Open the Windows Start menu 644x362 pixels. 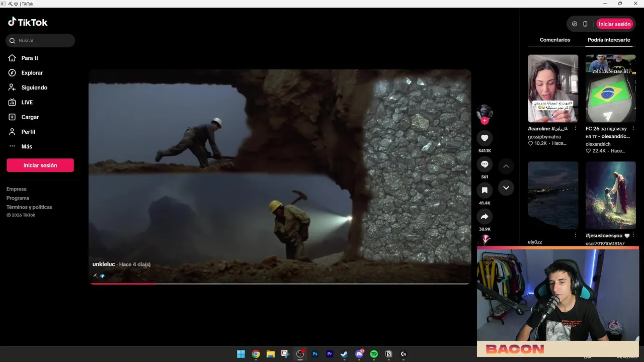click(x=241, y=354)
